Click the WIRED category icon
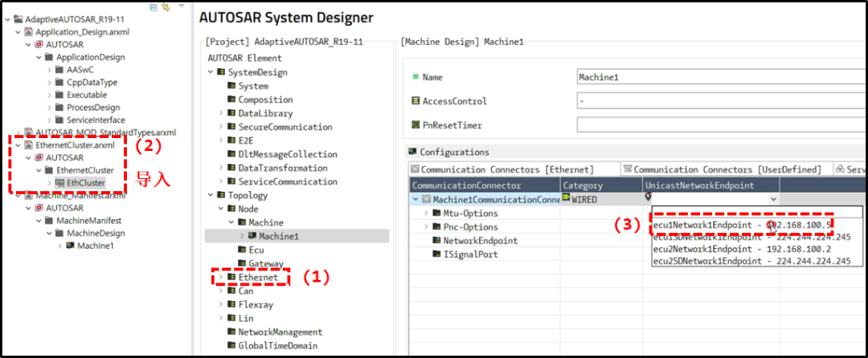868x358 pixels. pyautogui.click(x=567, y=199)
